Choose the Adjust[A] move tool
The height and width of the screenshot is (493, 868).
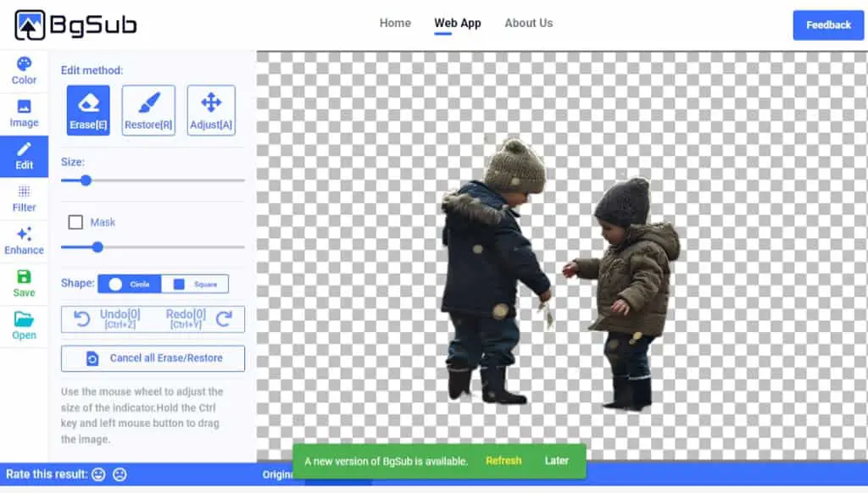point(211,110)
